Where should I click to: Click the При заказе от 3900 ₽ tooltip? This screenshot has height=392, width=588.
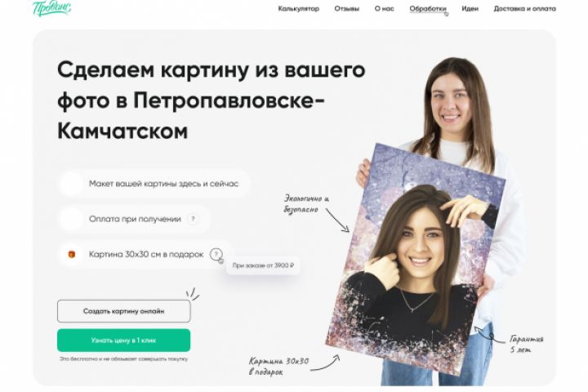[263, 265]
